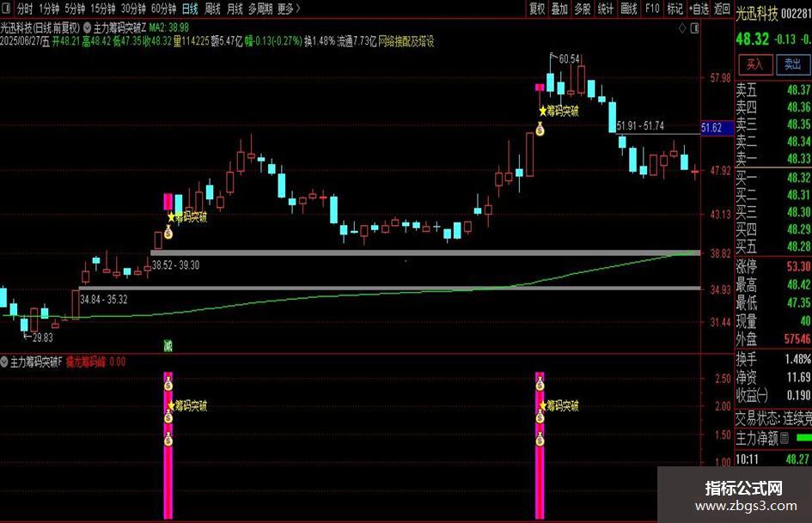Open F10 company information
Viewport: 812px width, 523px height.
click(x=652, y=9)
